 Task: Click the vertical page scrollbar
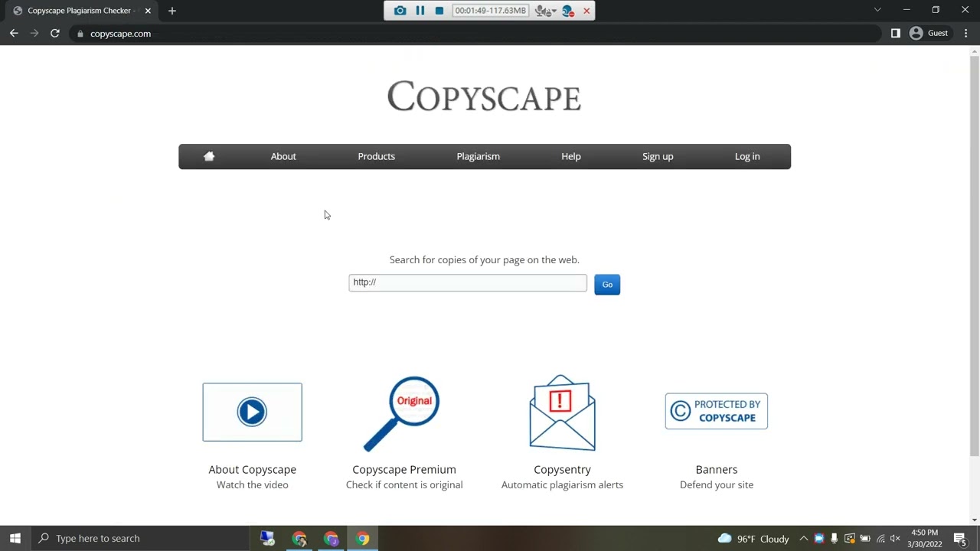[975, 256]
